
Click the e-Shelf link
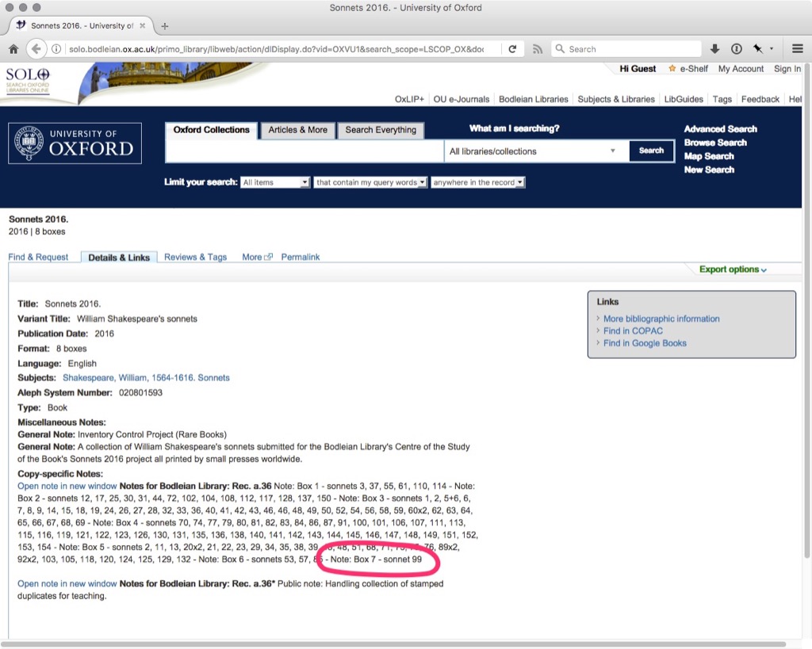click(694, 68)
